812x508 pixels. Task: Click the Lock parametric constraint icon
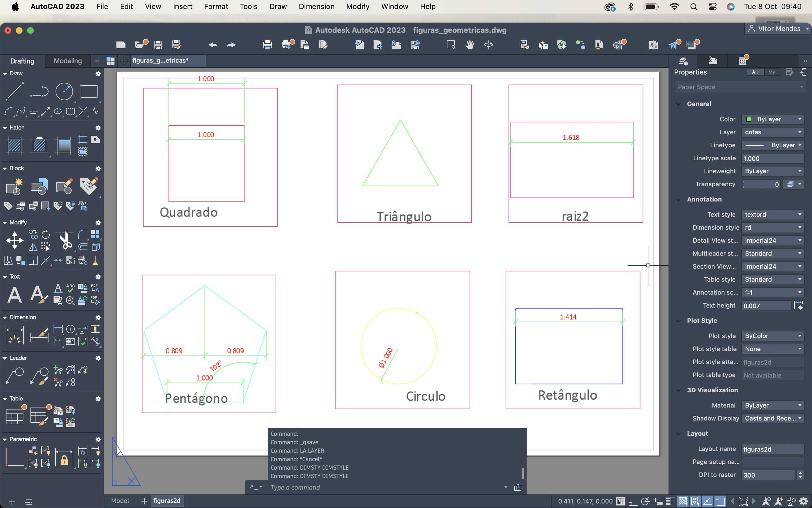click(x=64, y=459)
